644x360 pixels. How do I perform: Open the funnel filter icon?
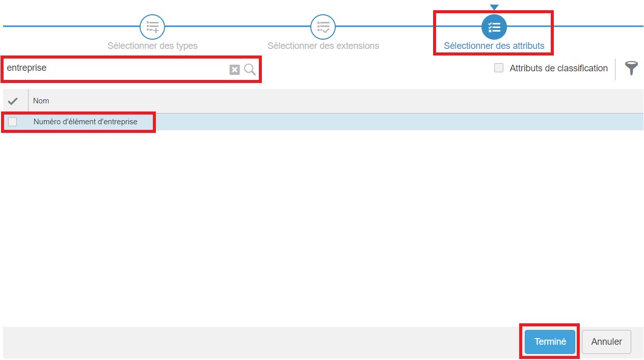point(631,68)
